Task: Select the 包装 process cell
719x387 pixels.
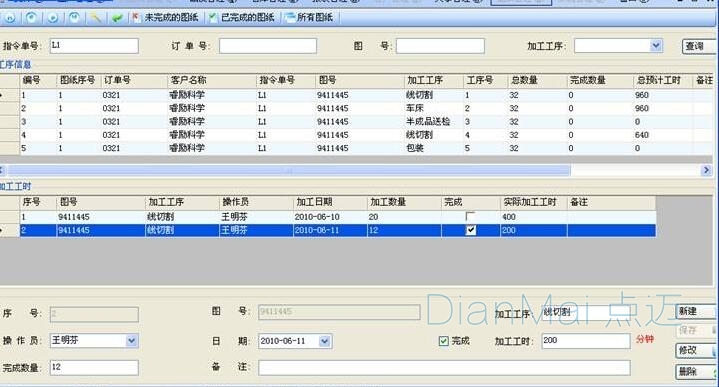Action: pyautogui.click(x=433, y=149)
